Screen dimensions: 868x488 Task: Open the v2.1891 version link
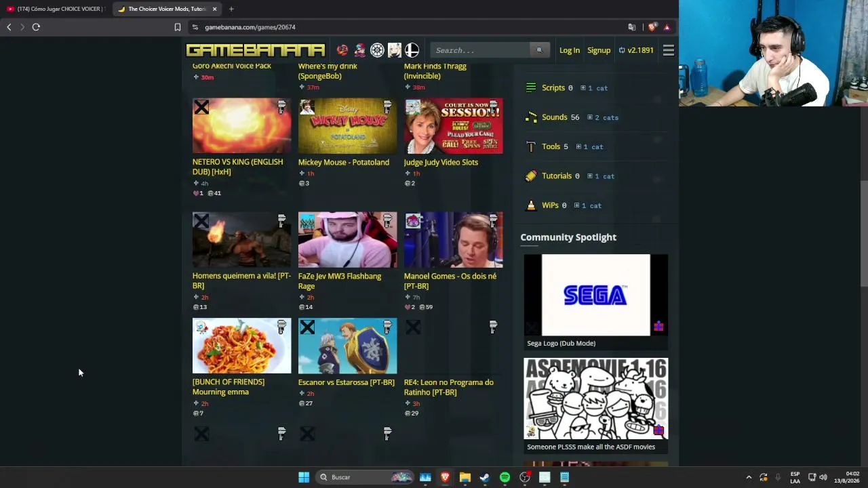pos(636,50)
